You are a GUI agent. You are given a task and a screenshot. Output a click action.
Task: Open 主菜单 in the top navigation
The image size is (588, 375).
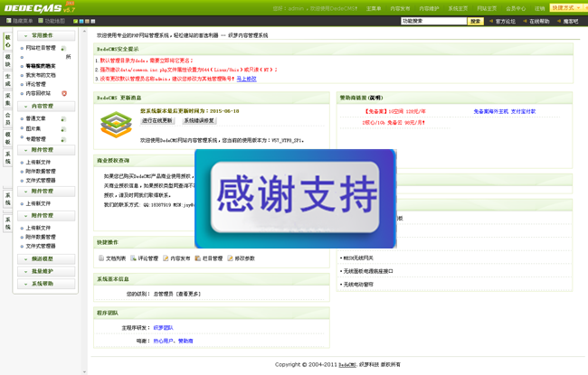point(374,8)
